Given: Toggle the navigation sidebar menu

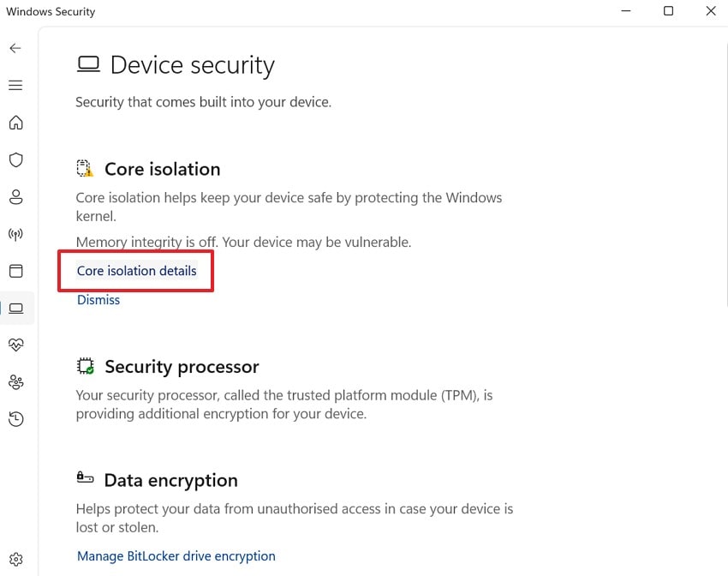Looking at the screenshot, I should pyautogui.click(x=15, y=85).
